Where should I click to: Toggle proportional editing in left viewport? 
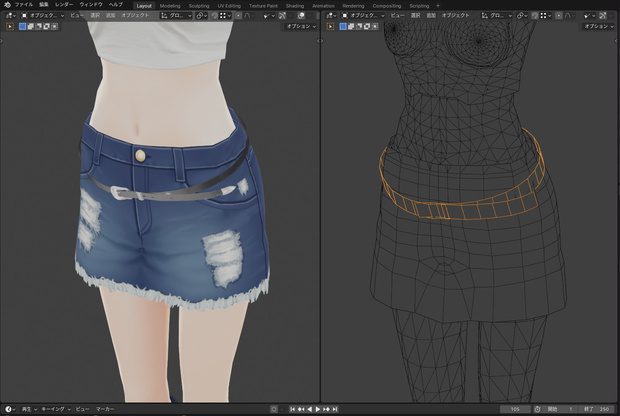[x=238, y=16]
